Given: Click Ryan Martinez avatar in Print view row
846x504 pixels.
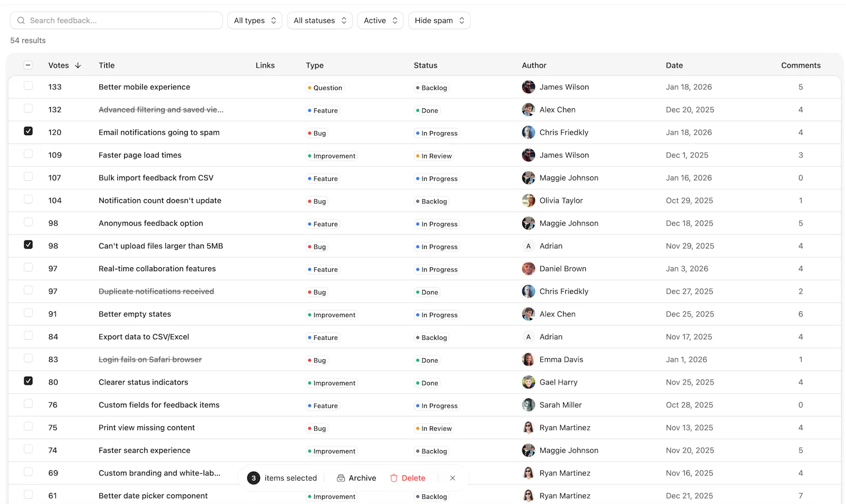Looking at the screenshot, I should pyautogui.click(x=528, y=428).
